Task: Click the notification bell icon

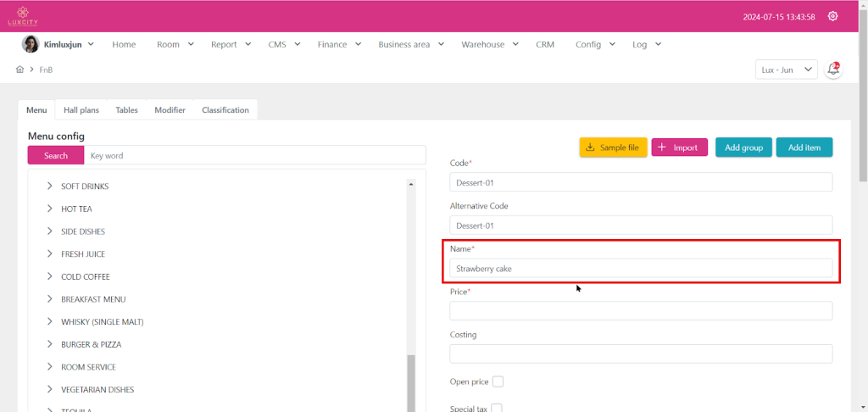Action: click(x=833, y=70)
